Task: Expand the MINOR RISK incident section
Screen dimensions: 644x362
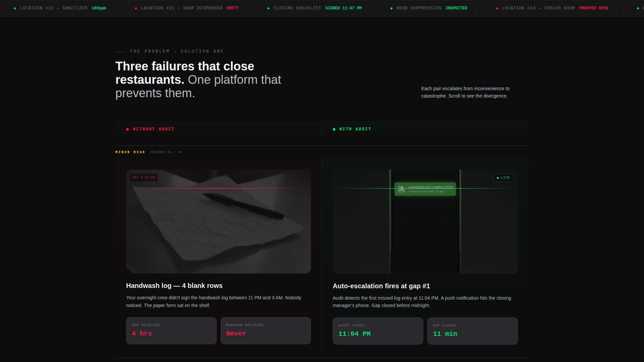Action: pos(130,152)
